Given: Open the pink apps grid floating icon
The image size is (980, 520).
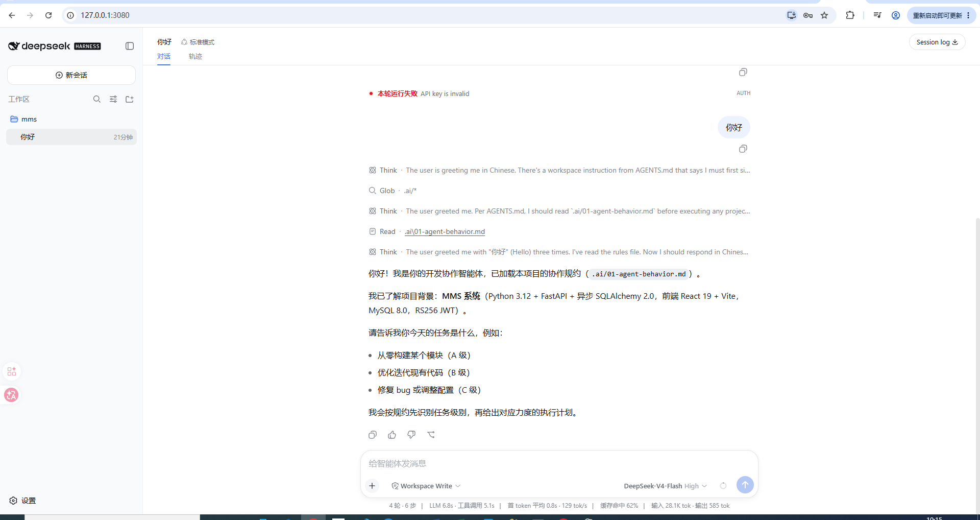Looking at the screenshot, I should click(x=12, y=371).
